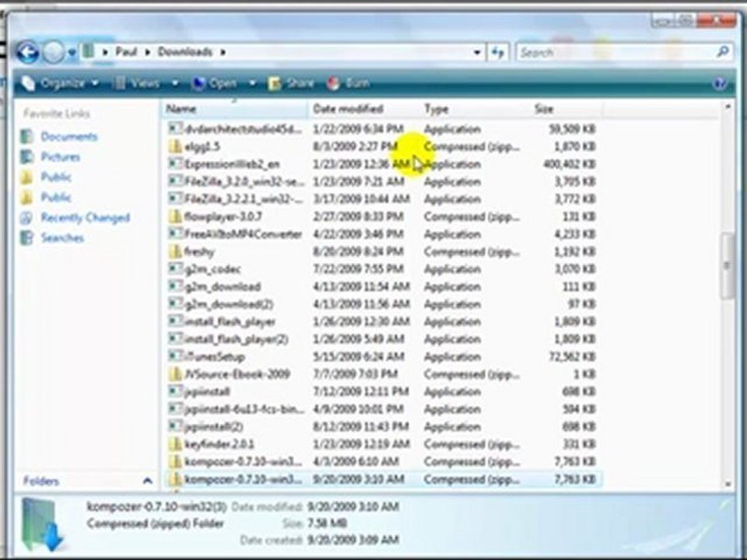Click the Burn toolbar button
The image size is (747, 560).
(x=349, y=83)
